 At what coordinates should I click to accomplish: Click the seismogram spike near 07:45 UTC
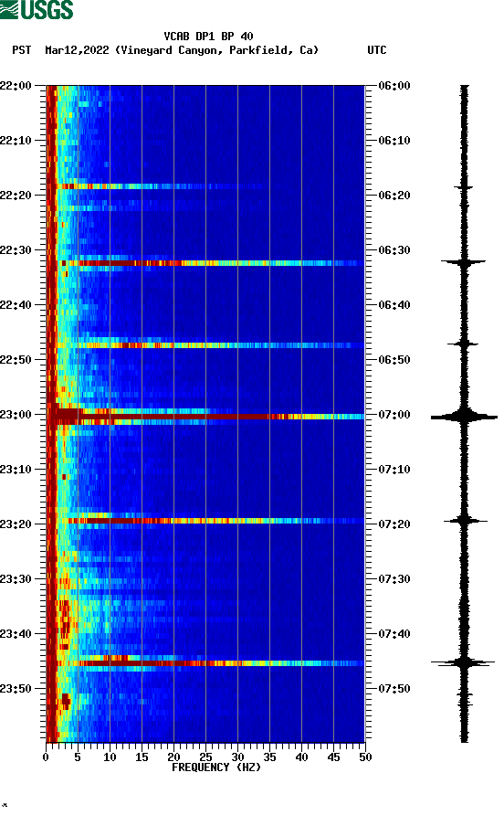coord(464,662)
